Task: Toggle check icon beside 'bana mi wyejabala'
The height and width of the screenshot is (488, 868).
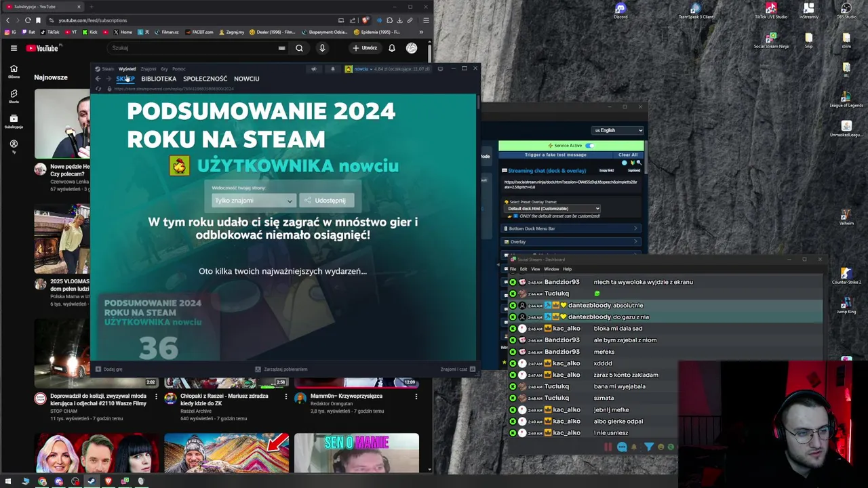Action: 513,386
